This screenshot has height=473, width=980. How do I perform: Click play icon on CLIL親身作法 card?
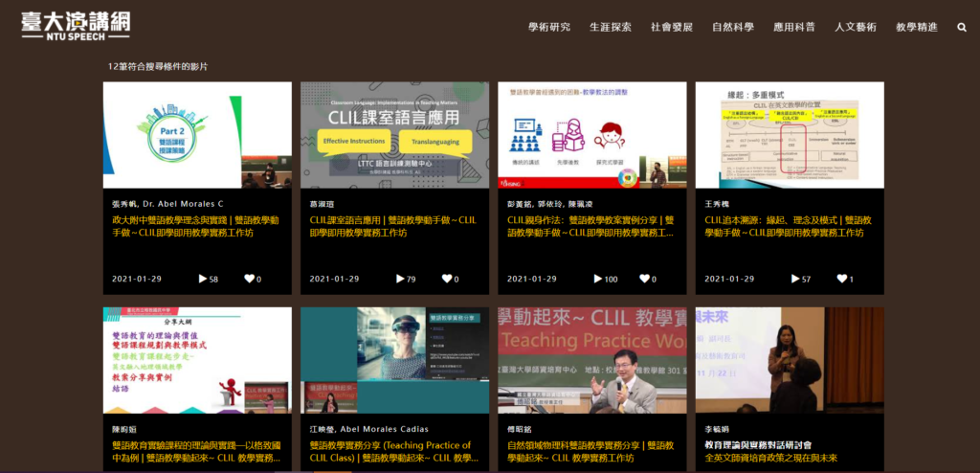[597, 279]
